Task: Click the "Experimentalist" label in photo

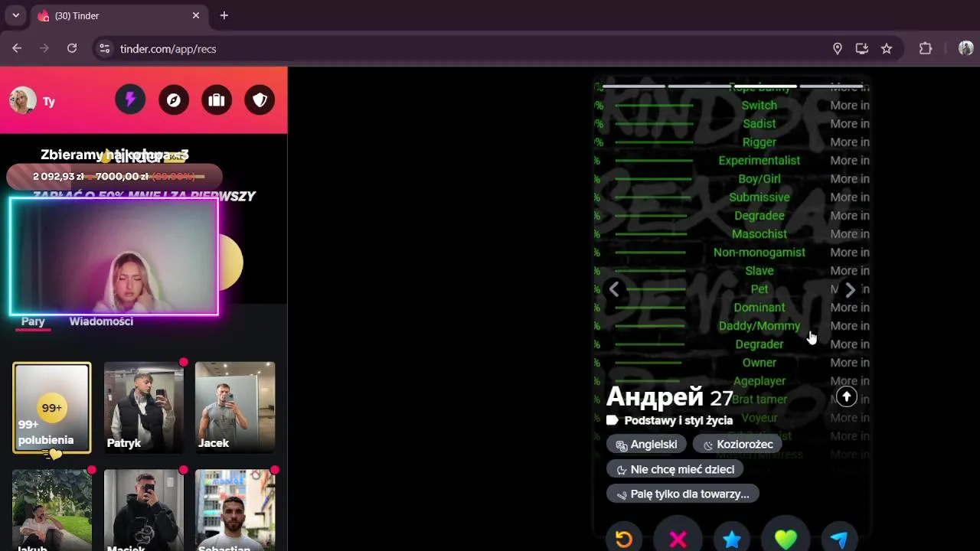Action: [759, 161]
